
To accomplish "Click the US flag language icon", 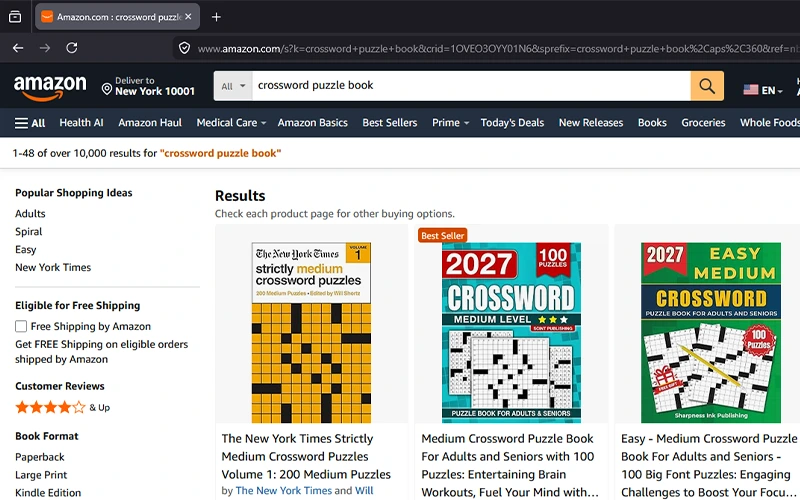I will pyautogui.click(x=751, y=90).
